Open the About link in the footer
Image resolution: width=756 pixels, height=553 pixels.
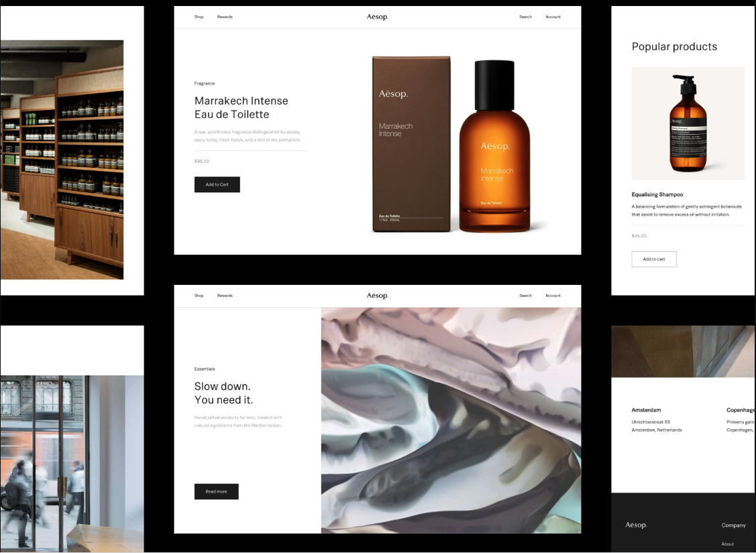[x=728, y=544]
